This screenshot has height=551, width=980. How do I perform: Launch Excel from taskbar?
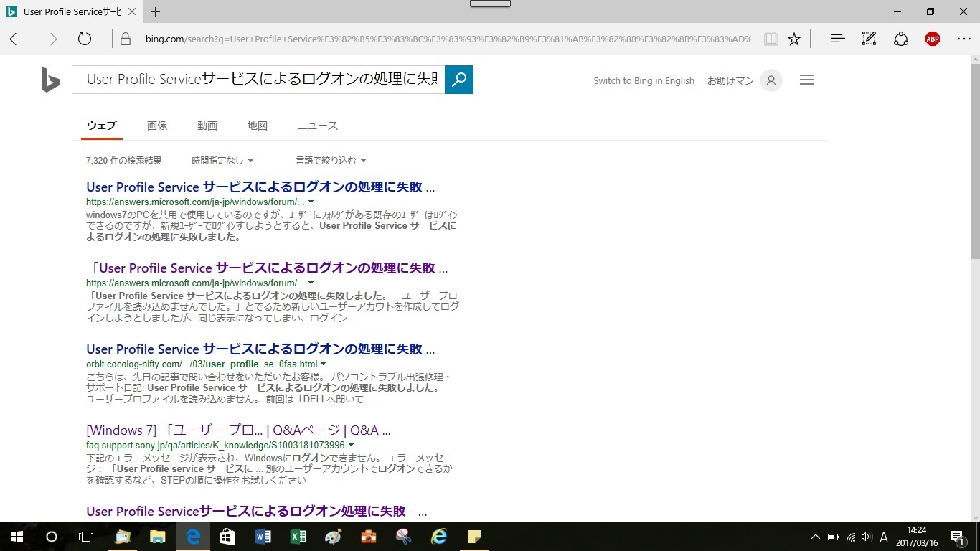298,537
